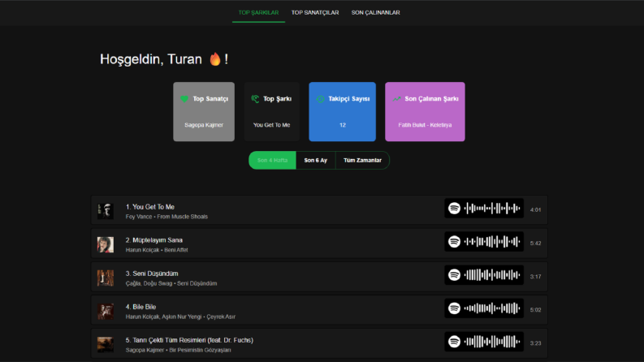This screenshot has height=362, width=644.
Task: Open the TOP SANATÇILAR tab
Action: [x=315, y=13]
